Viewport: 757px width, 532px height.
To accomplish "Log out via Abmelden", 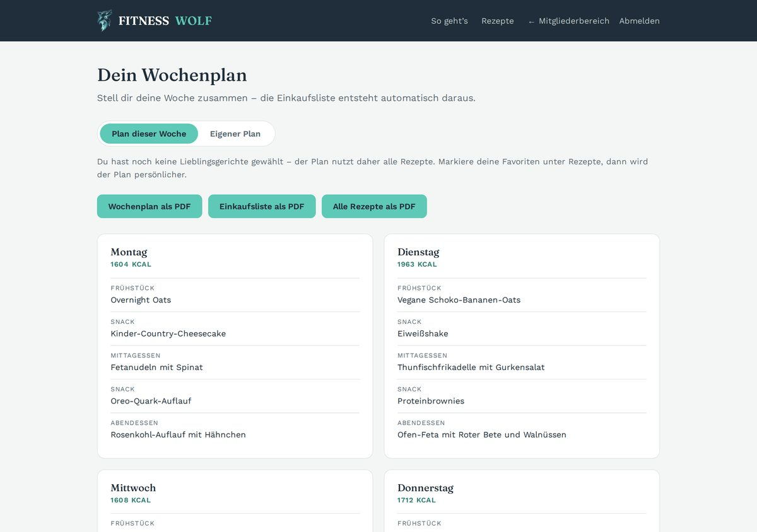I will pyautogui.click(x=640, y=21).
